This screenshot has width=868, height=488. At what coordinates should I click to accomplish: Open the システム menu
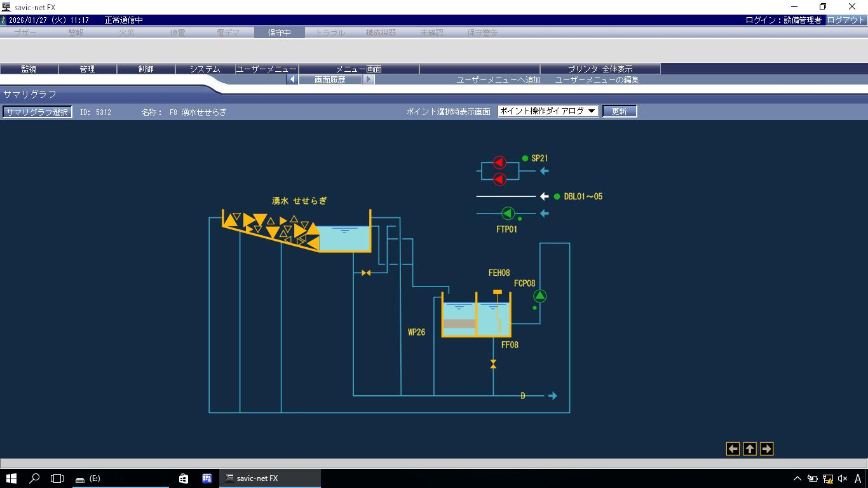pyautogui.click(x=205, y=69)
